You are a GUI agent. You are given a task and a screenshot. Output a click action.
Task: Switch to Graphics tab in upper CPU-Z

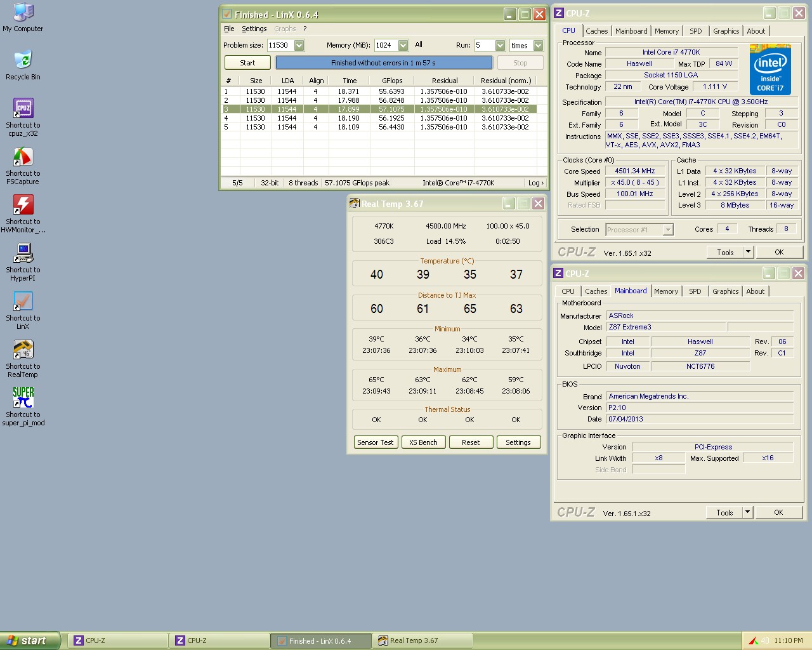tap(726, 31)
